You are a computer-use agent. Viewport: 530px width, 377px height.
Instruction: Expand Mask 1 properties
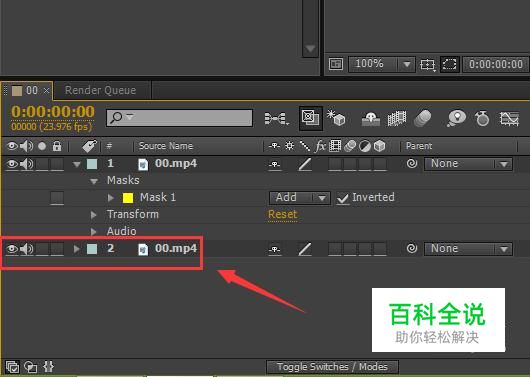click(x=111, y=197)
